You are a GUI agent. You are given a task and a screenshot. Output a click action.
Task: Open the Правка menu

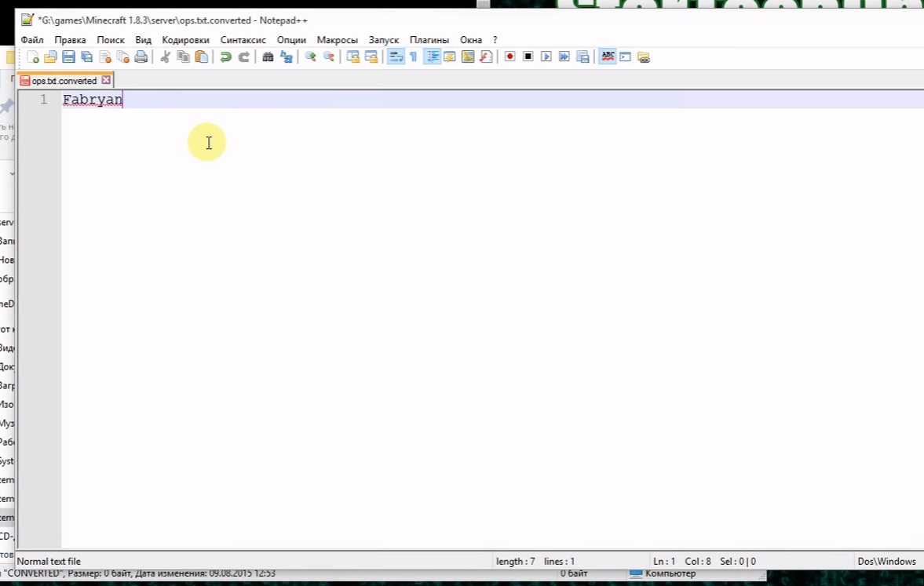(x=70, y=40)
